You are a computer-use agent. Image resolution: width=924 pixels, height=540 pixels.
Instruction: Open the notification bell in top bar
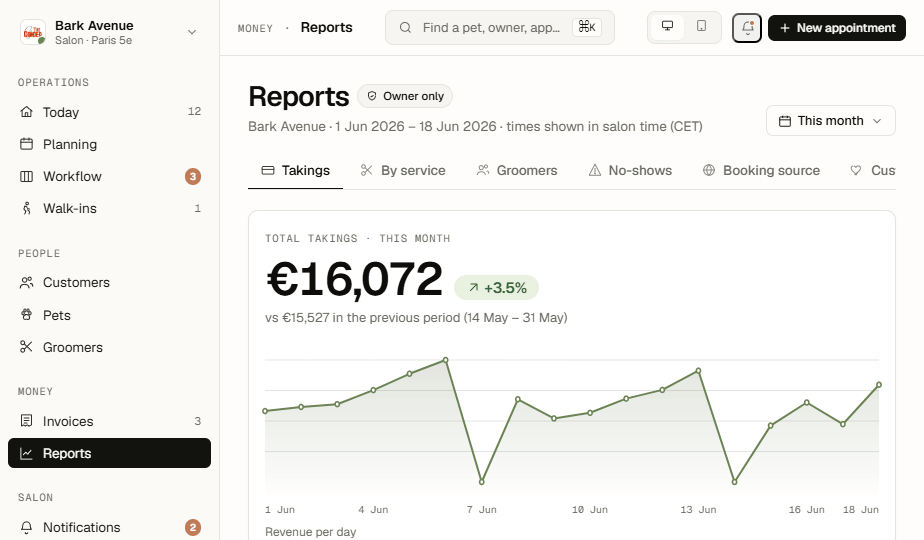tap(747, 28)
